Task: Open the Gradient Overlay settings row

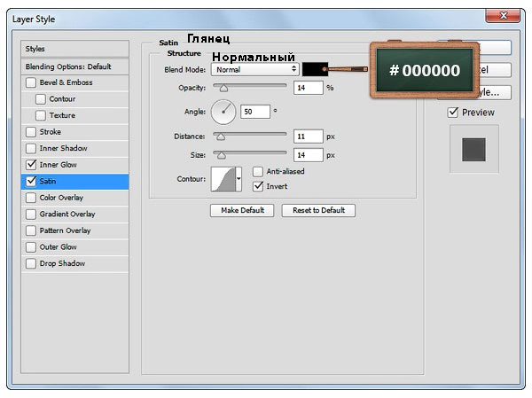Action: (75, 215)
